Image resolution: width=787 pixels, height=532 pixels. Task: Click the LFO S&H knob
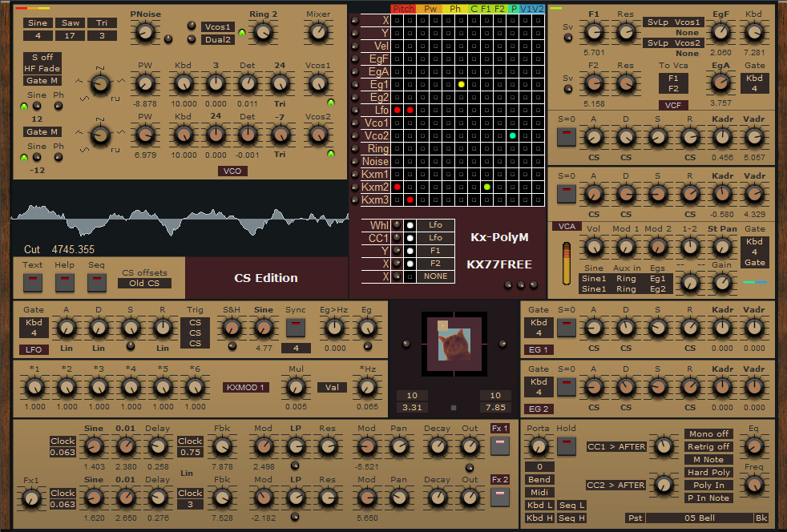pos(232,328)
